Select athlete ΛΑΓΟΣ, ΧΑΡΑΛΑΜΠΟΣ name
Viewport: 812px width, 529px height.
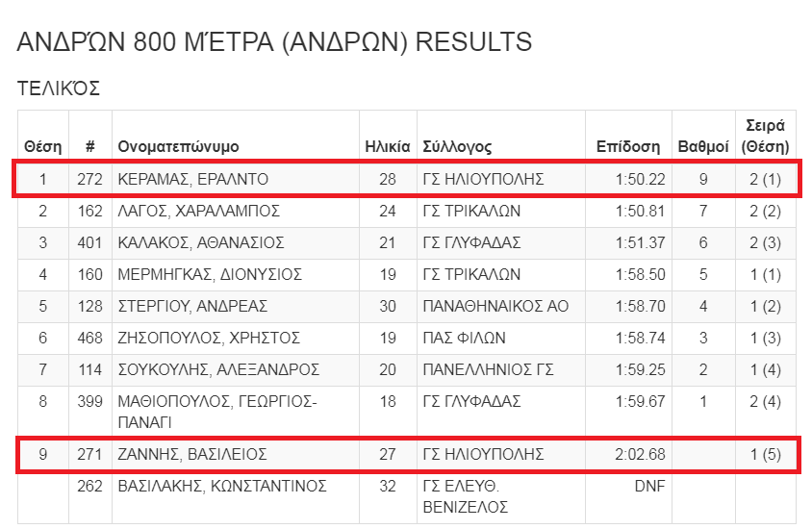199,212
